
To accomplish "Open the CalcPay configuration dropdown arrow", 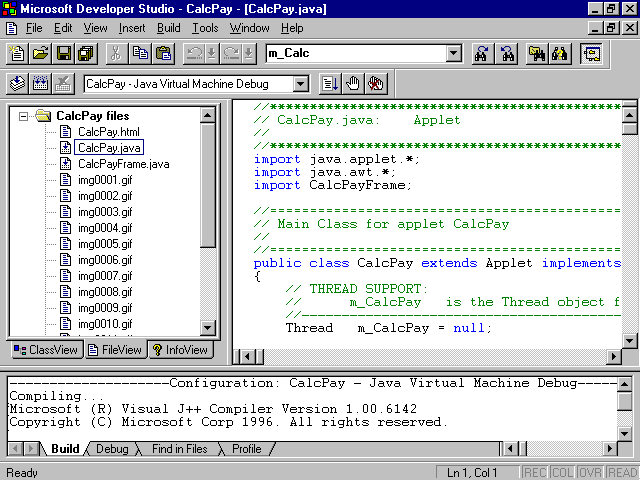I will tap(300, 84).
